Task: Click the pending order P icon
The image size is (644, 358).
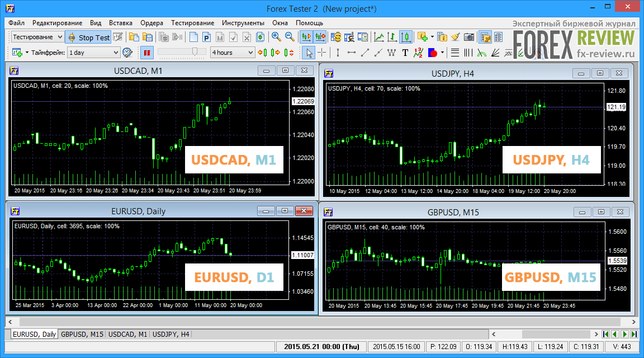Action: pos(207,37)
